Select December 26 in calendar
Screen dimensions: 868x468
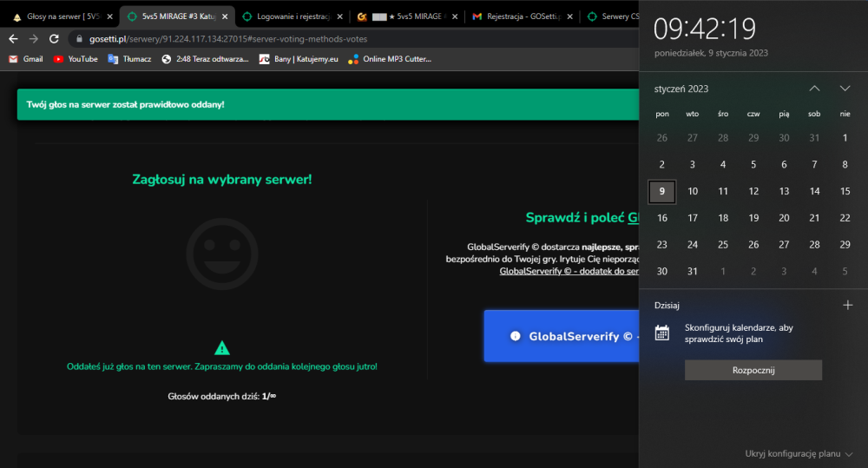tap(662, 138)
